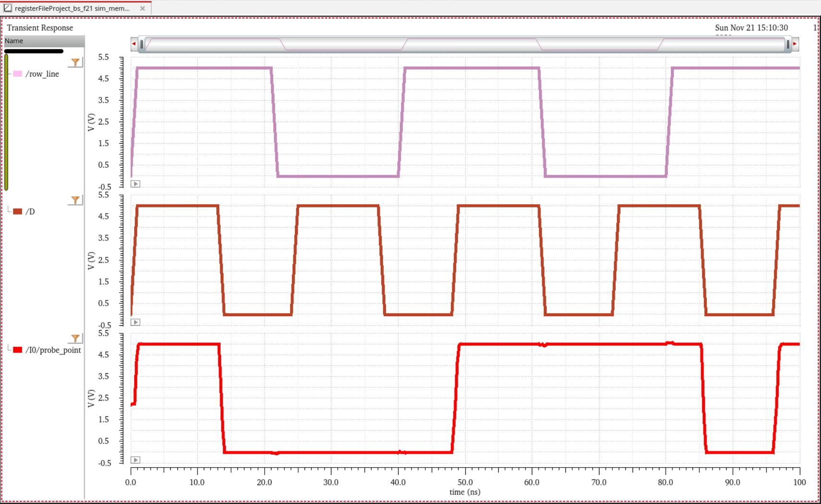Expand the /row_line strip play arrow
The height and width of the screenshot is (504, 821).
pos(136,184)
